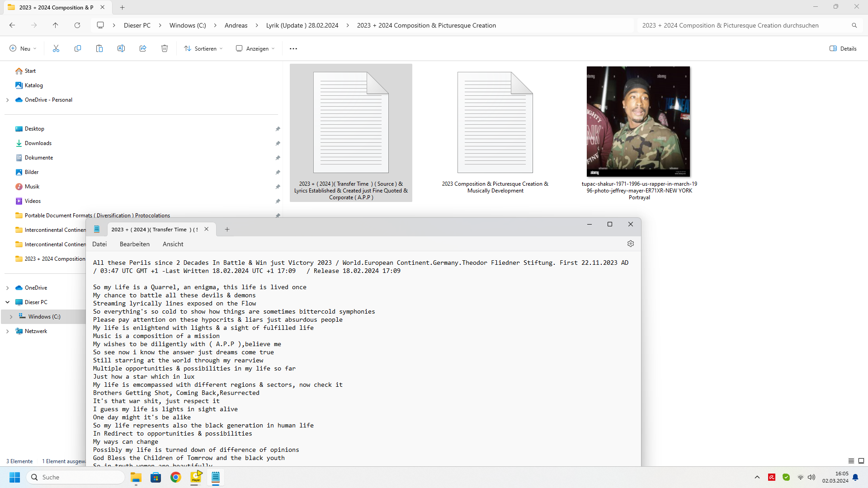Navigate up one folder level arrow
Screen dimensions: 868x488
point(56,25)
